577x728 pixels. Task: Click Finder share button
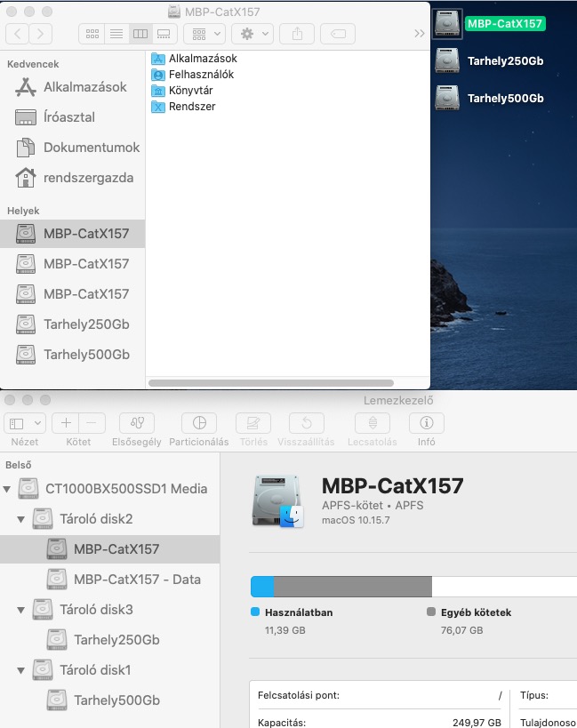tap(297, 34)
